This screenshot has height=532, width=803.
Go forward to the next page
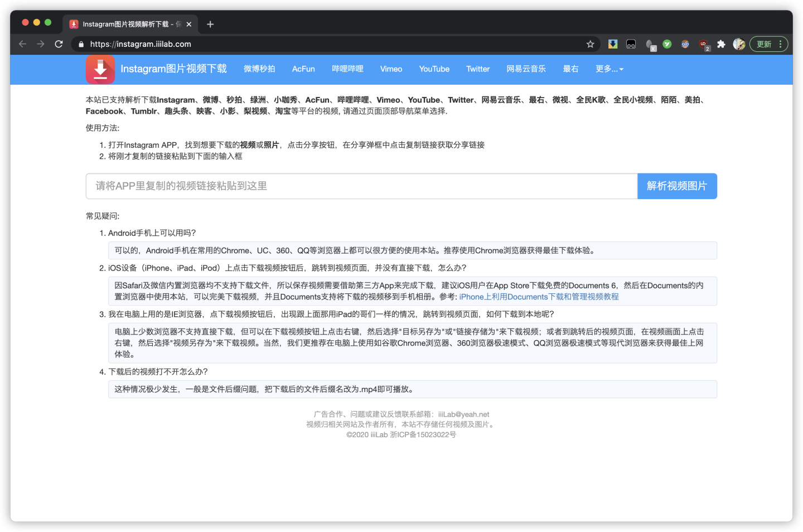pyautogui.click(x=41, y=44)
